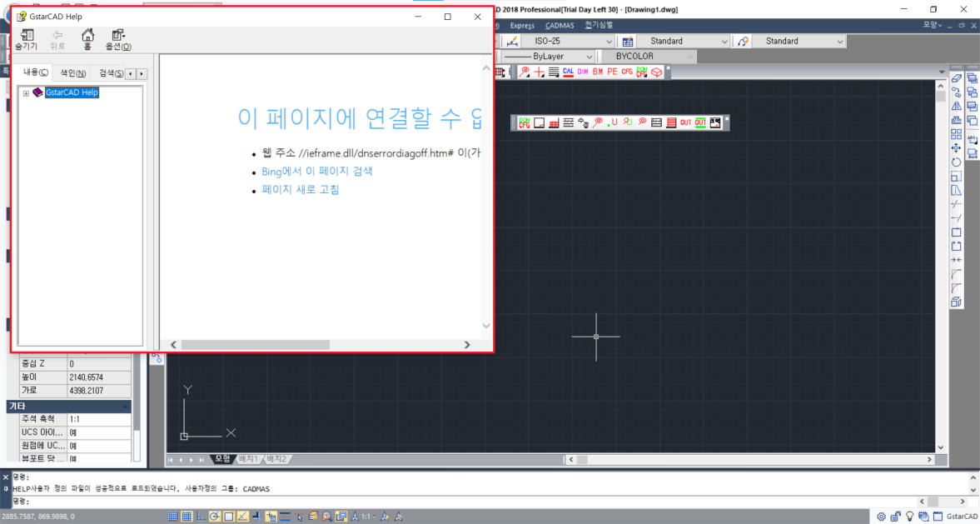The image size is (980, 524).
Task: Select the Chamfer tool
Action: pos(956,274)
